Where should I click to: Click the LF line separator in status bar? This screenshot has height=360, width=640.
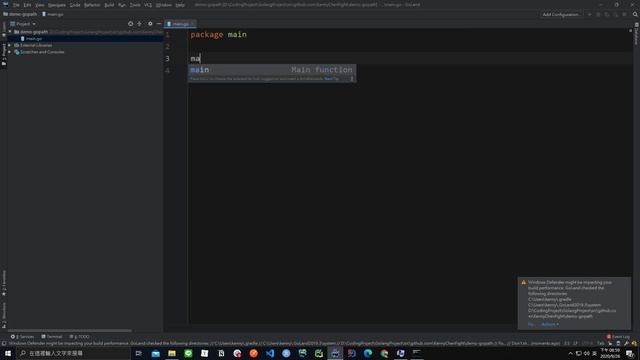576,344
